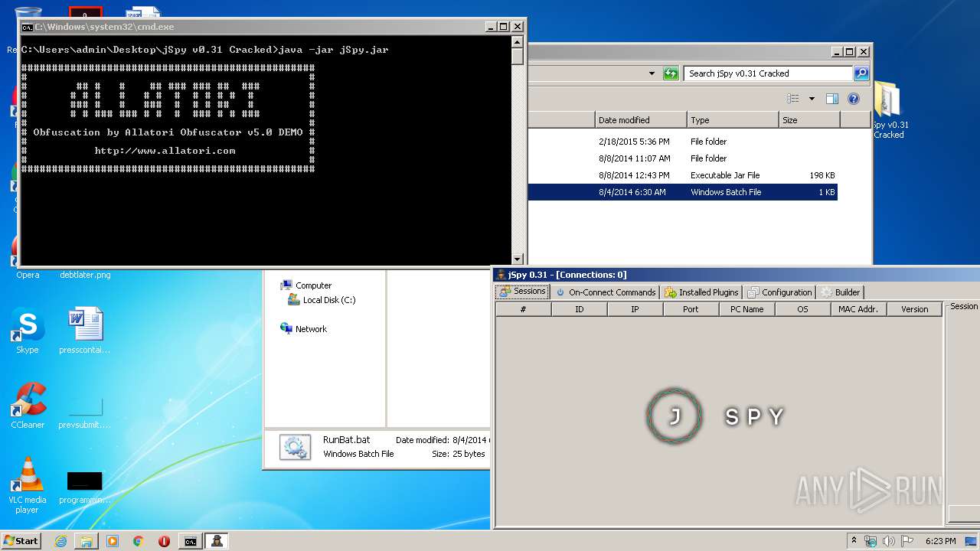The image size is (980, 551).
Task: Launch Windows Media Player from taskbar
Action: coord(113,541)
